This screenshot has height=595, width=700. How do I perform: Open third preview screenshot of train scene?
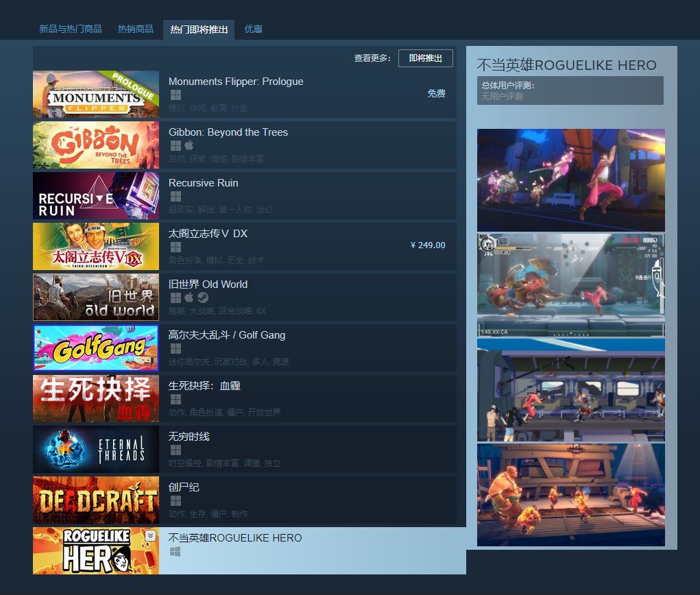point(571,389)
